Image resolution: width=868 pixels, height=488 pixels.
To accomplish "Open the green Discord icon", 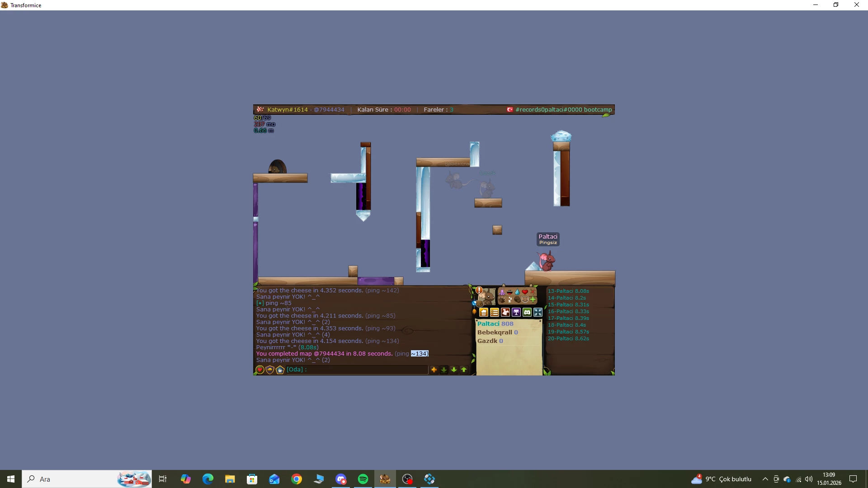I will pos(527,312).
